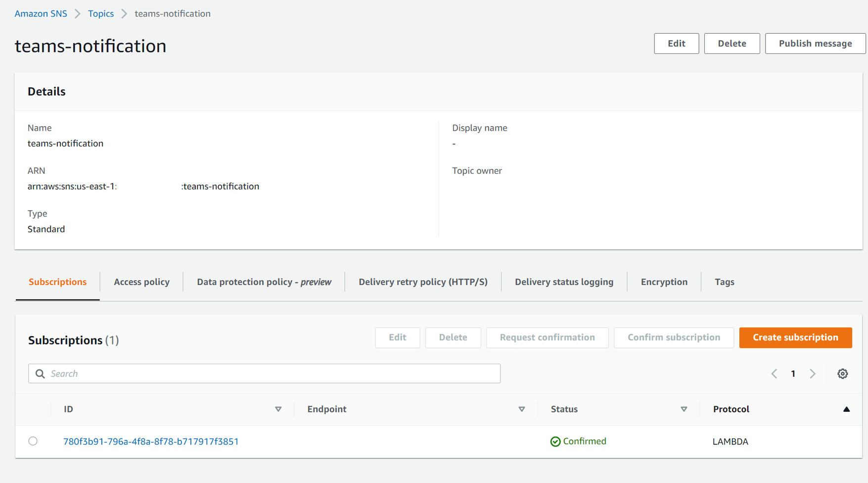Viewport: 868px width, 483px height.
Task: Click the subscriptions Search input field
Action: pos(198,374)
